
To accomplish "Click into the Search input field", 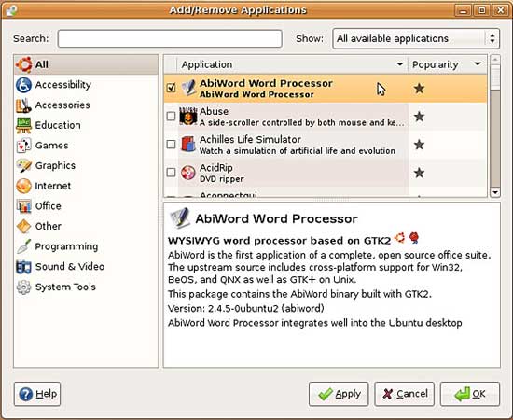I will click(170, 38).
